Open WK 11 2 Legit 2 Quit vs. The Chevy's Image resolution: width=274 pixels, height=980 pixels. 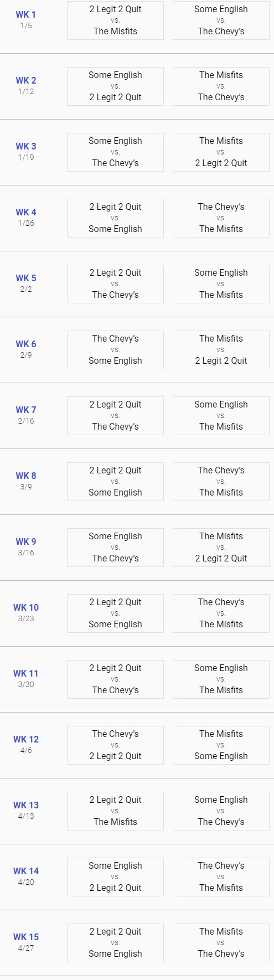tap(115, 679)
